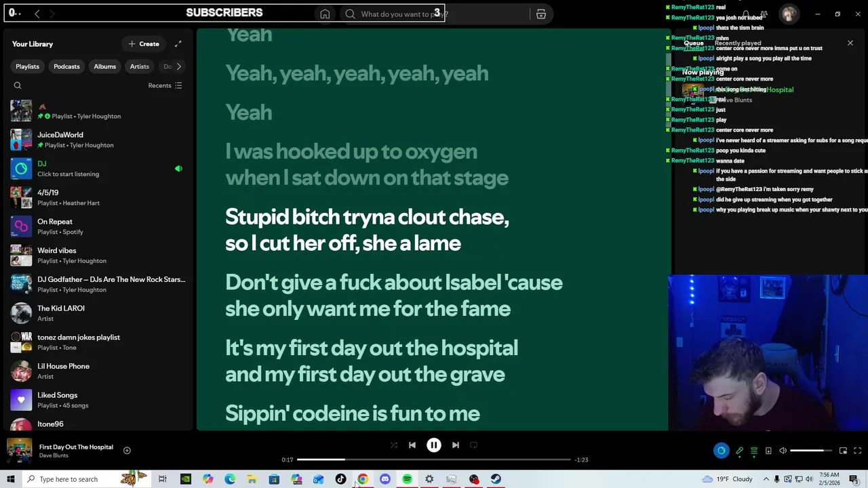
Task: Seek on the song progress bar
Action: click(434, 460)
